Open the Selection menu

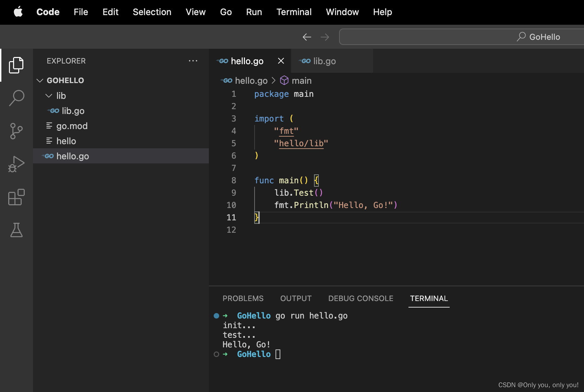pyautogui.click(x=152, y=12)
